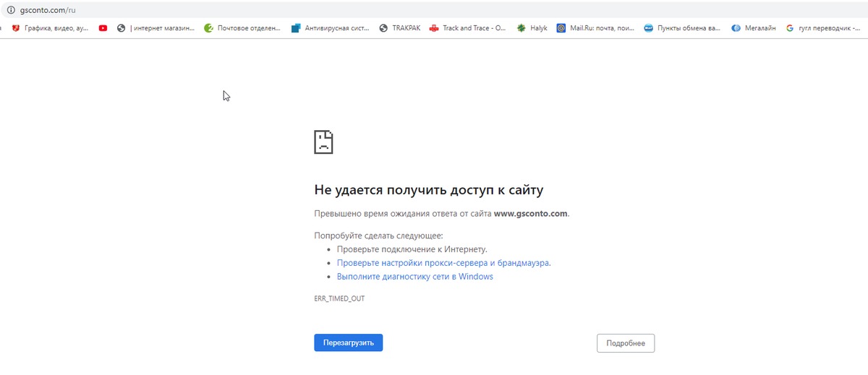Open the YouTube bookmark icon
Image resolution: width=868 pixels, height=375 pixels.
click(103, 28)
